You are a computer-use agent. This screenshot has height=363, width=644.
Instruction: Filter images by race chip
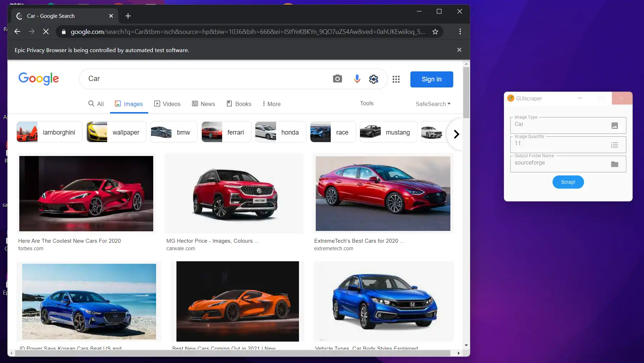coord(333,132)
